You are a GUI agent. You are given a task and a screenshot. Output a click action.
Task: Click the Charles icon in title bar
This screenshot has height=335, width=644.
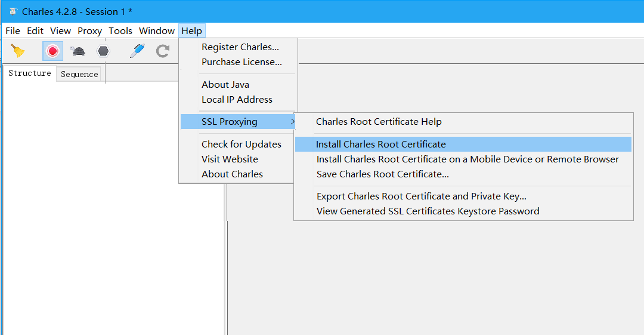[x=13, y=11]
